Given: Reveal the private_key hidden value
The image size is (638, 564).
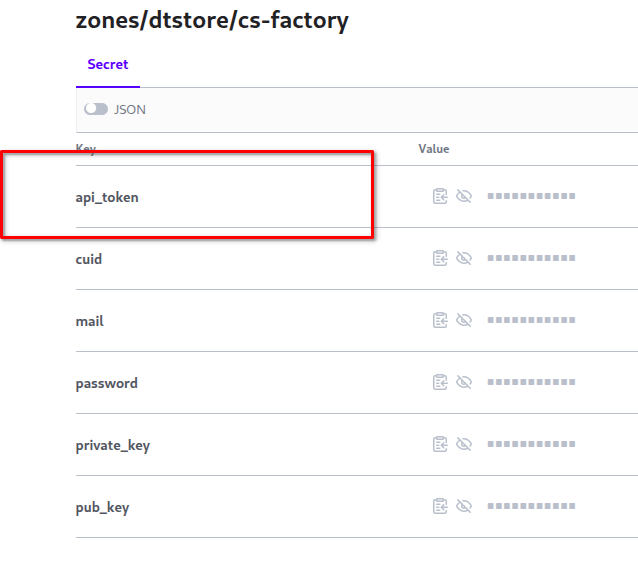Looking at the screenshot, I should (464, 444).
